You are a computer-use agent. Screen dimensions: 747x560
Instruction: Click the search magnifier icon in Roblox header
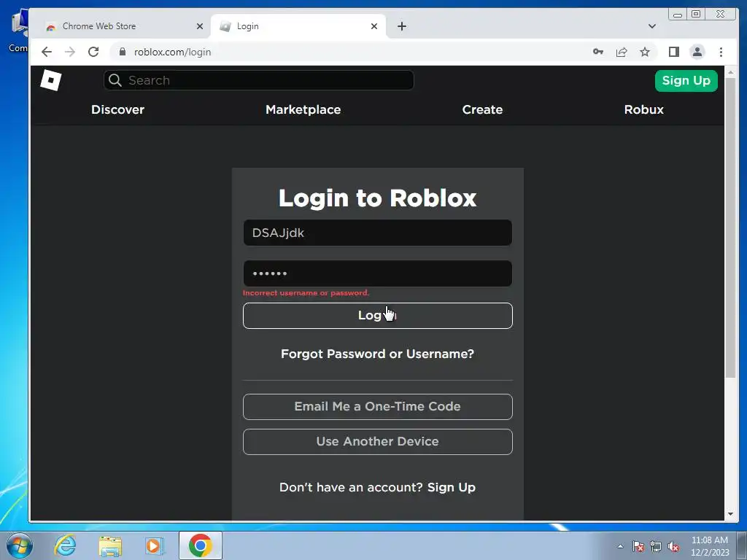tap(115, 80)
